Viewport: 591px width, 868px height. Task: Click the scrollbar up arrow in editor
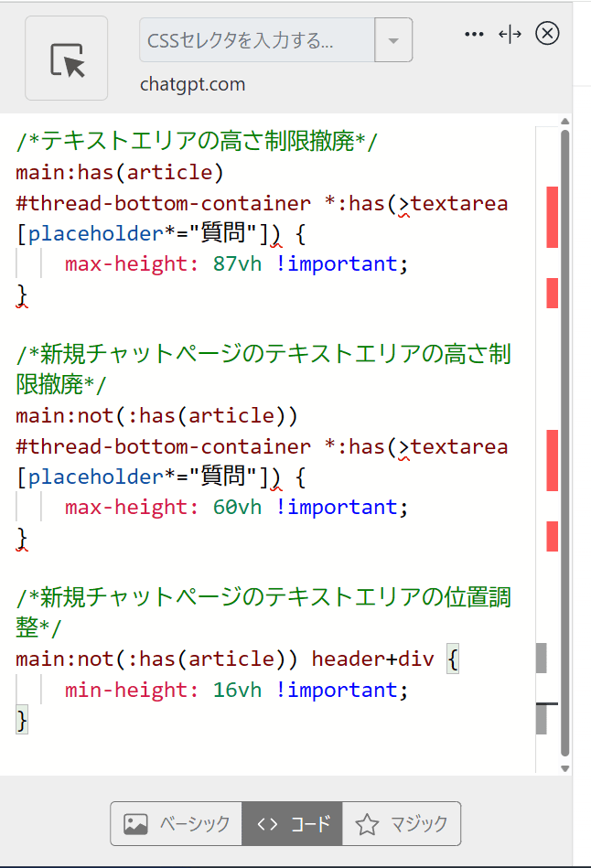coord(564,122)
